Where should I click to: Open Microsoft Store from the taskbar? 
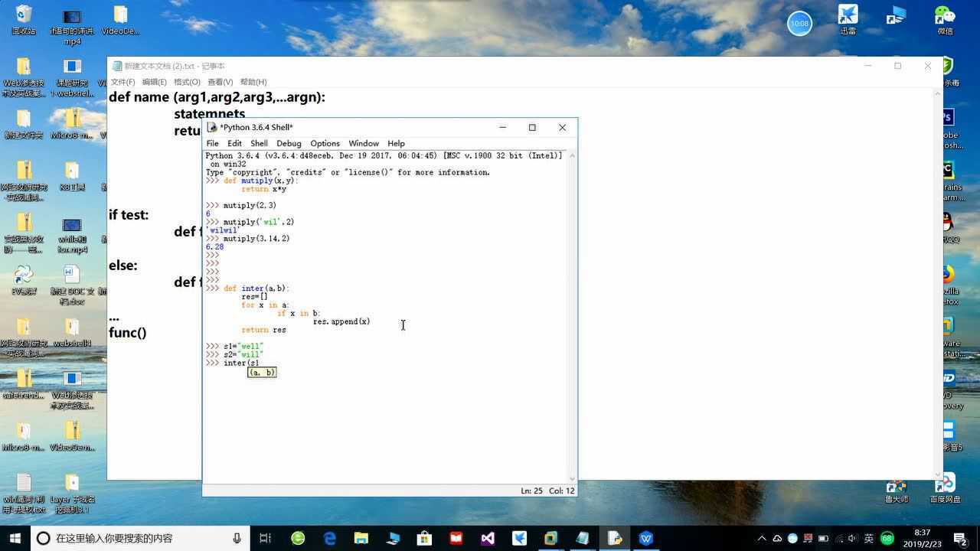point(424,538)
